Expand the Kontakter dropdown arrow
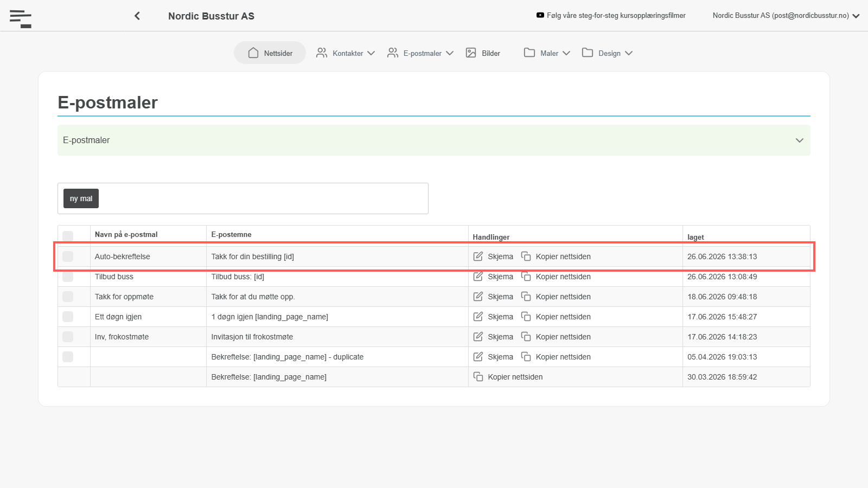 tap(371, 53)
